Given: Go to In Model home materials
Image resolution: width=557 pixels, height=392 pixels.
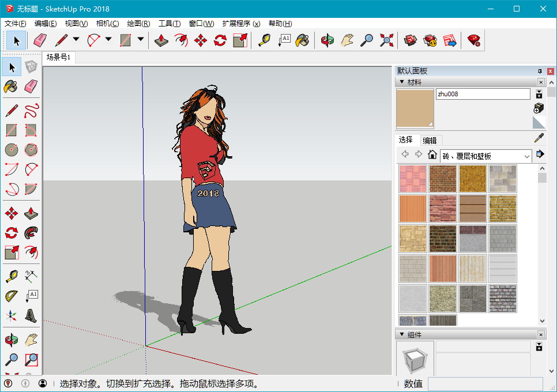Looking at the screenshot, I should click(432, 154).
